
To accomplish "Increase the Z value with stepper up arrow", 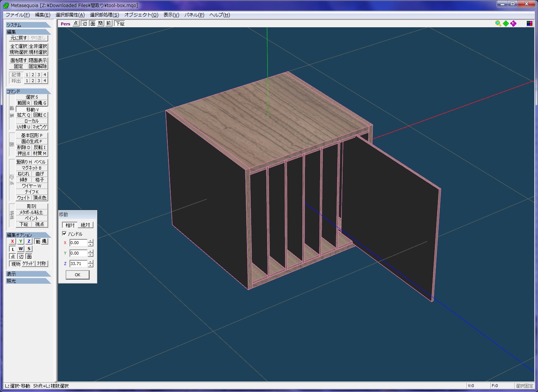I will [x=90, y=262].
